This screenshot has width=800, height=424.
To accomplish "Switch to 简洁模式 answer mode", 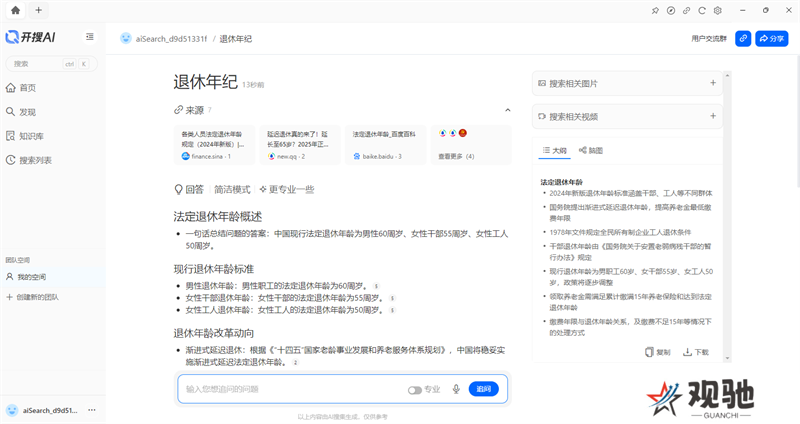I will [232, 189].
